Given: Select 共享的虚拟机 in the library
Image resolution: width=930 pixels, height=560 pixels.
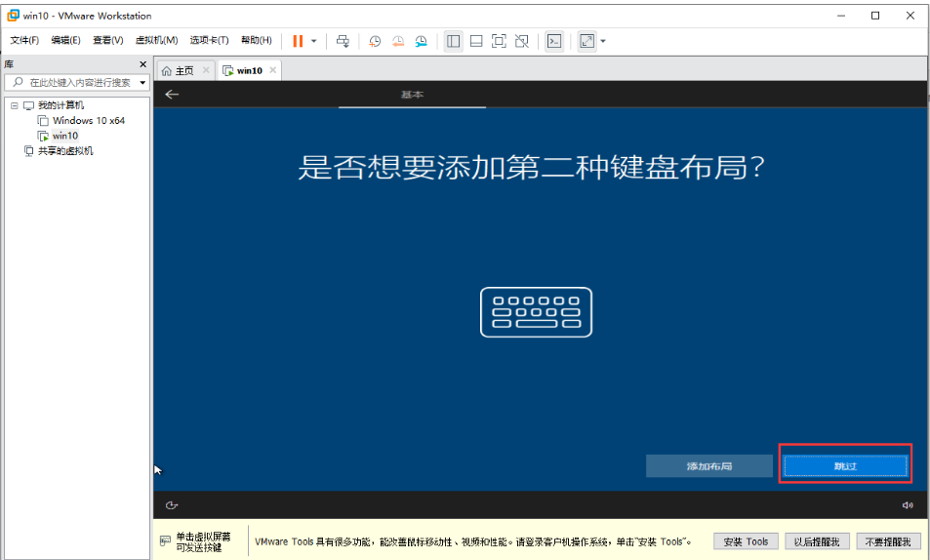Looking at the screenshot, I should point(65,151).
